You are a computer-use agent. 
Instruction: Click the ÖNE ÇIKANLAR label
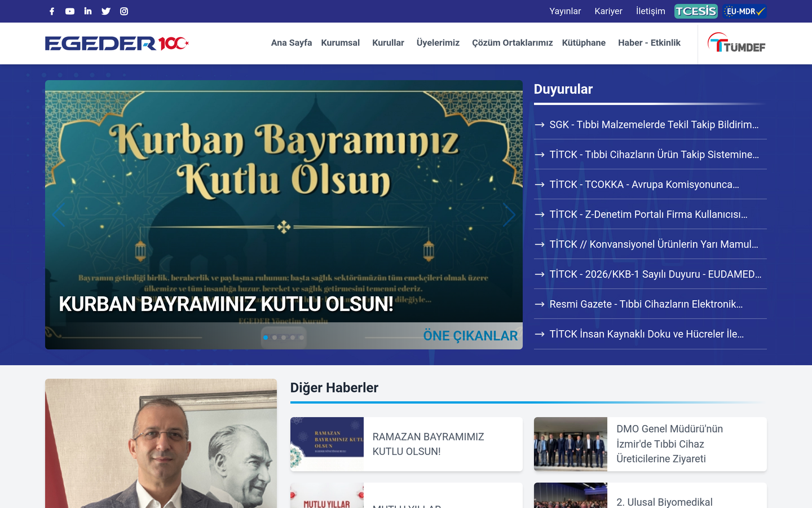(470, 336)
